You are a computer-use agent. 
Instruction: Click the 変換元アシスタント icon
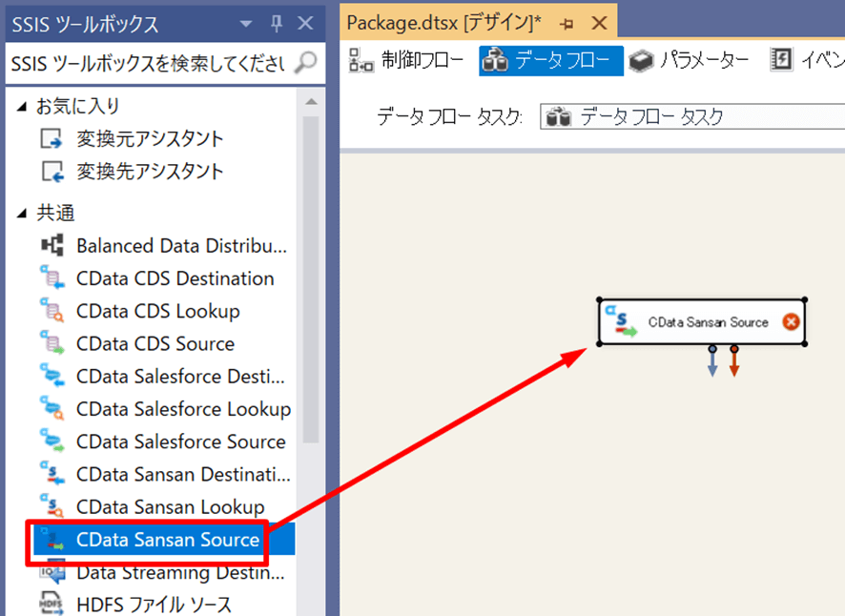[x=52, y=138]
